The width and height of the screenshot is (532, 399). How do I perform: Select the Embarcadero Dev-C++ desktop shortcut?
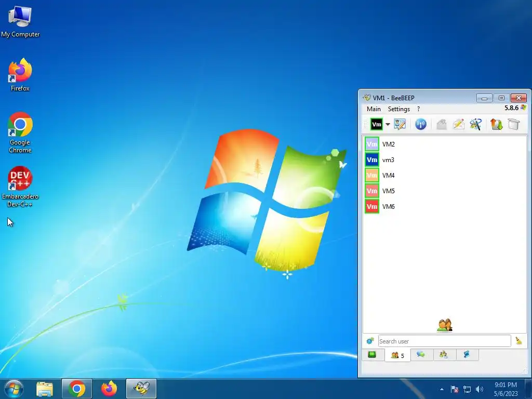[20, 187]
